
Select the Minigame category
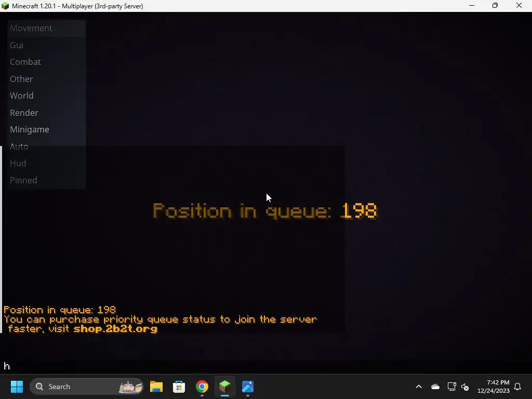46,129
